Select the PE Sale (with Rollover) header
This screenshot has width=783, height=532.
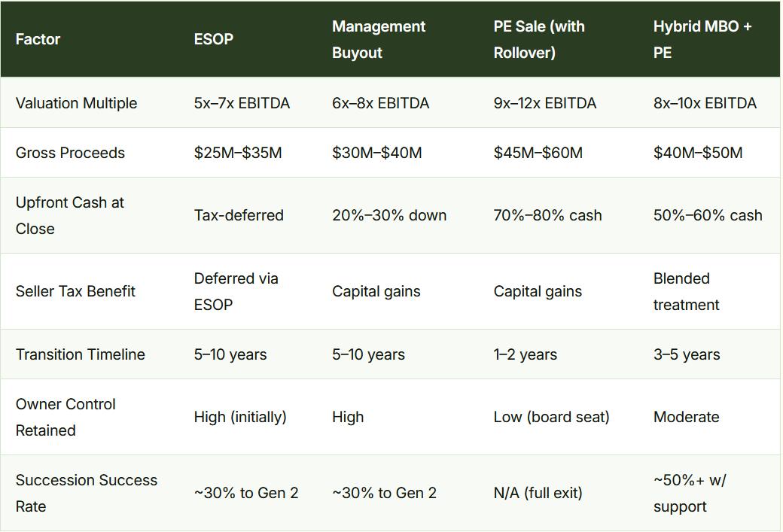(x=539, y=39)
